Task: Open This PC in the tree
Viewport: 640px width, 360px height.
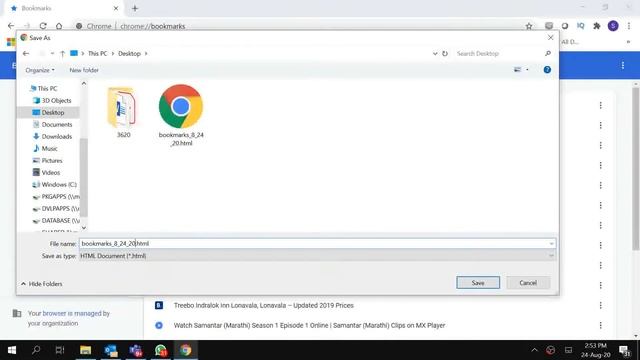Action: click(x=44, y=88)
